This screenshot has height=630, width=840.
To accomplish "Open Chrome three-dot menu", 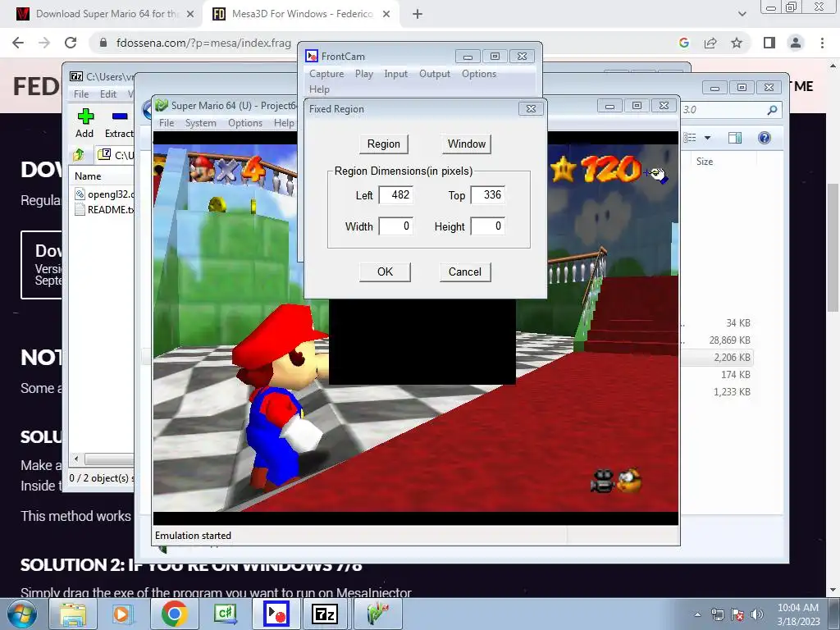I will coord(822,43).
